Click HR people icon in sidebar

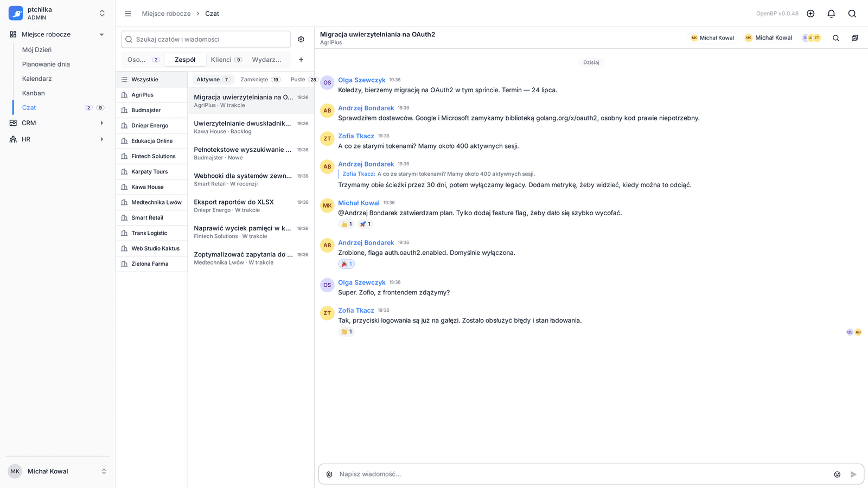pyautogui.click(x=13, y=139)
